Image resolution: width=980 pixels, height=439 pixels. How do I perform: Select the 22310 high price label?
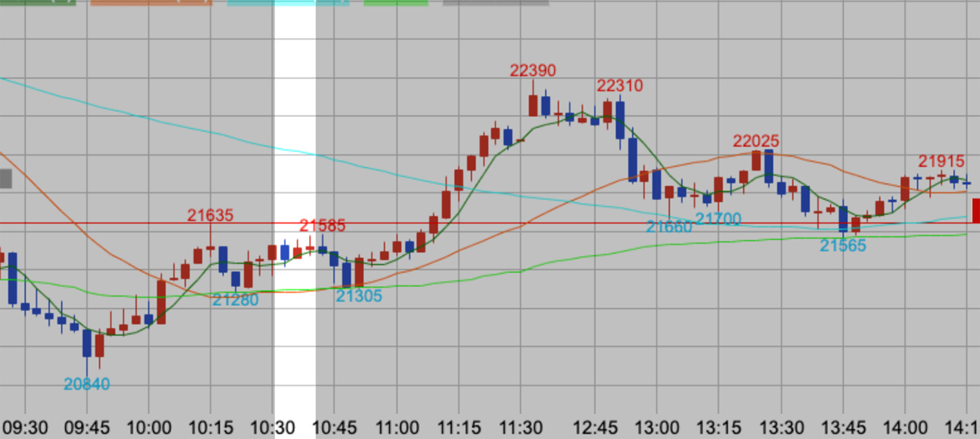pos(619,86)
